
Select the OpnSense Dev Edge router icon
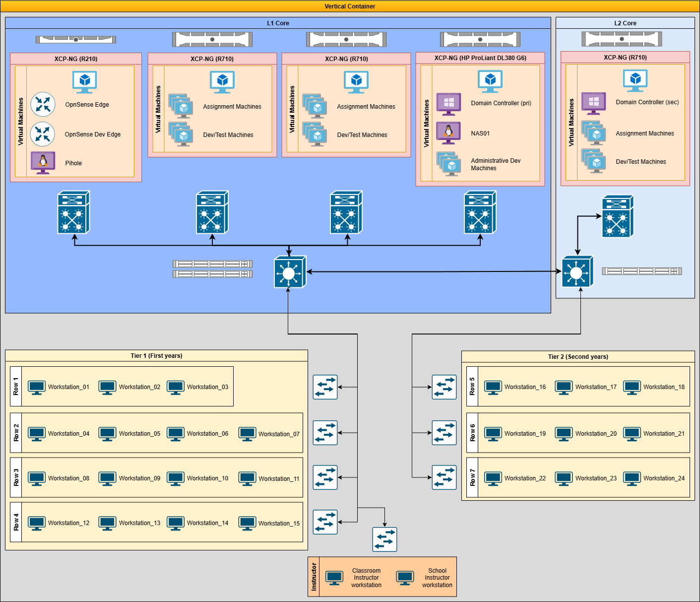[43, 134]
